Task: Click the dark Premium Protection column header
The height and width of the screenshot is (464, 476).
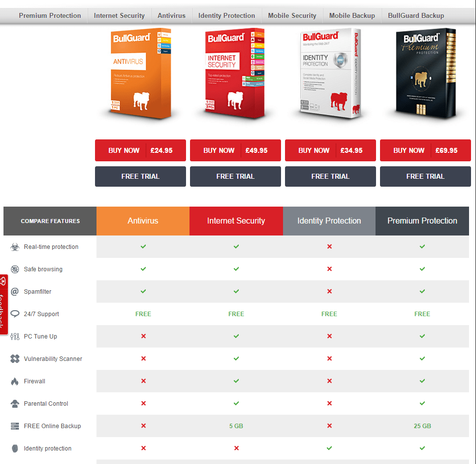Action: 422,221
